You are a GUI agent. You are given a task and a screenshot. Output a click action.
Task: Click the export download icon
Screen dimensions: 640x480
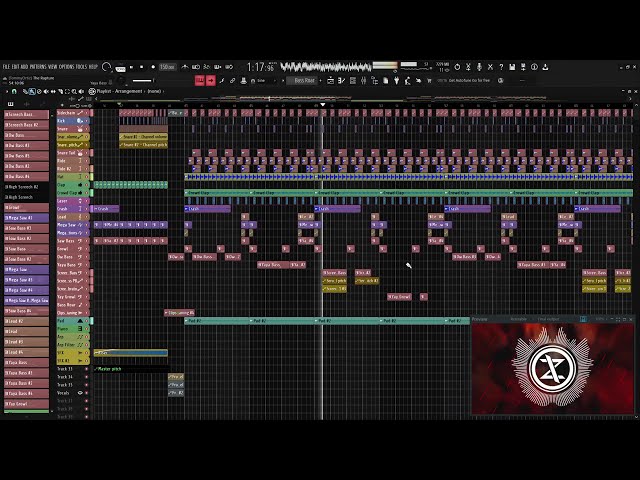coord(545,67)
